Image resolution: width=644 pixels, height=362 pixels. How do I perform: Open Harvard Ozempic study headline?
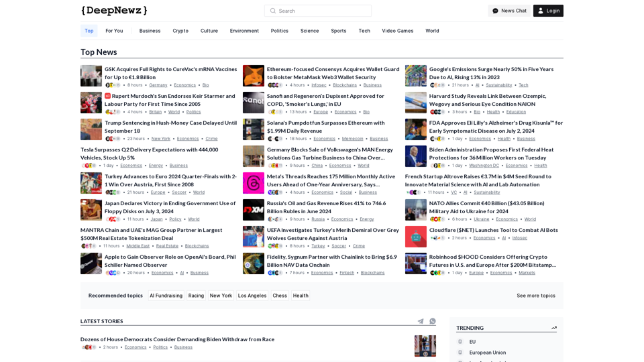488,100
